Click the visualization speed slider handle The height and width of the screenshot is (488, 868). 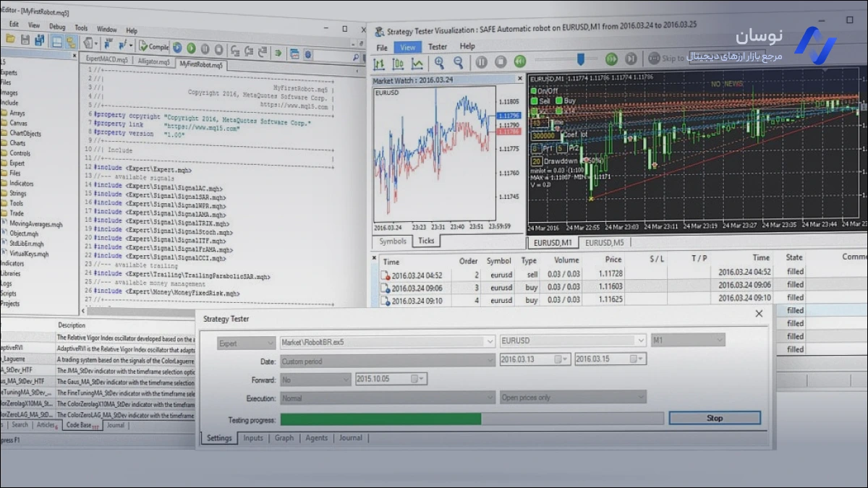580,59
